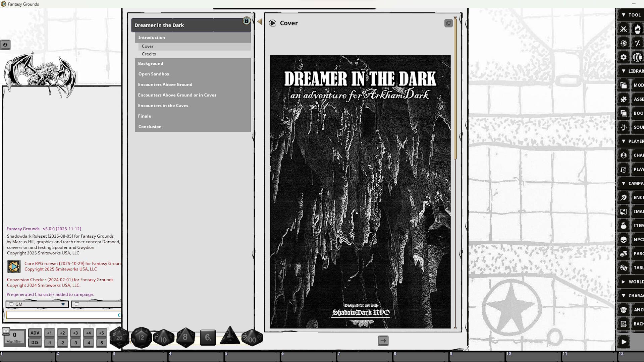The width and height of the screenshot is (644, 362).
Task: Open the Credits page in the book index
Action: click(x=149, y=54)
